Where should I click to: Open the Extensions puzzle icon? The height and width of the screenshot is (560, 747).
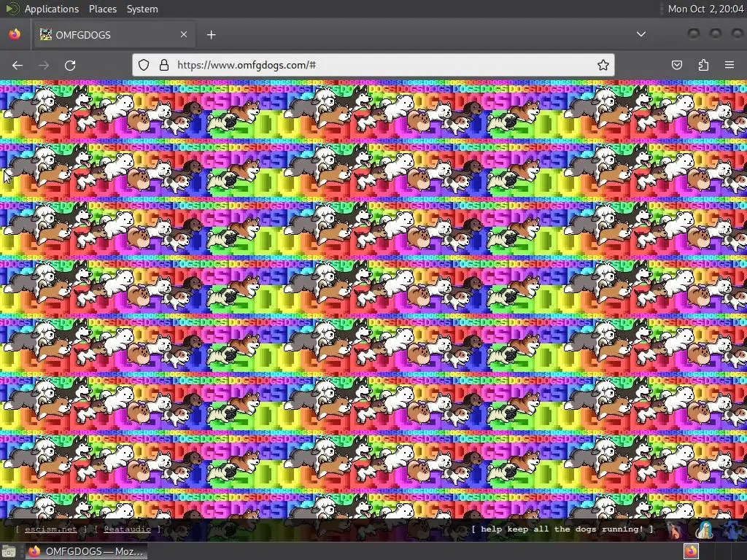click(x=703, y=65)
